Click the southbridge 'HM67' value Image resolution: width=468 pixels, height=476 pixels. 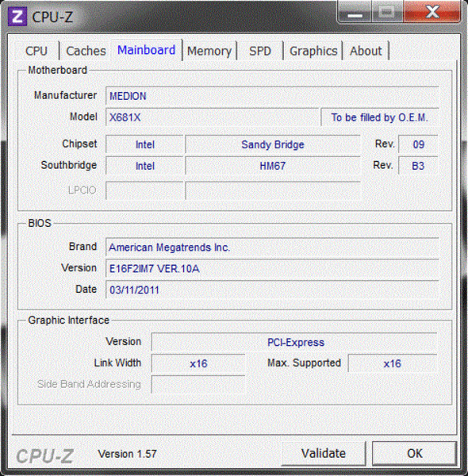273,166
